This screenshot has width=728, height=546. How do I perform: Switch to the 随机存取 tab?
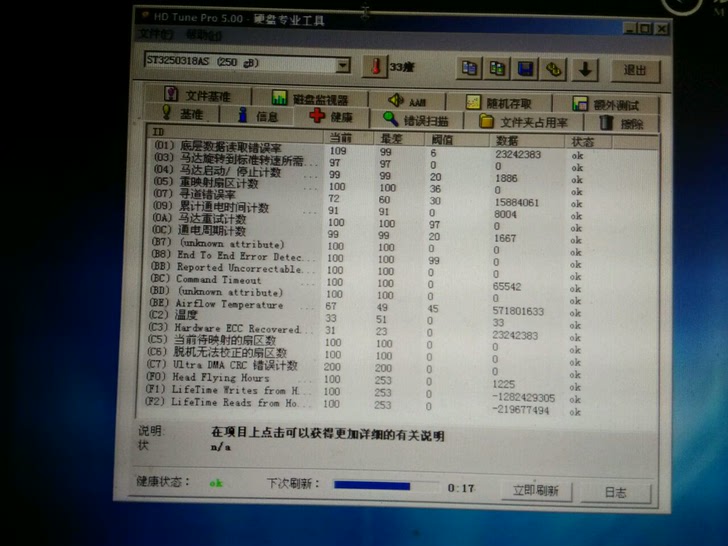click(499, 103)
